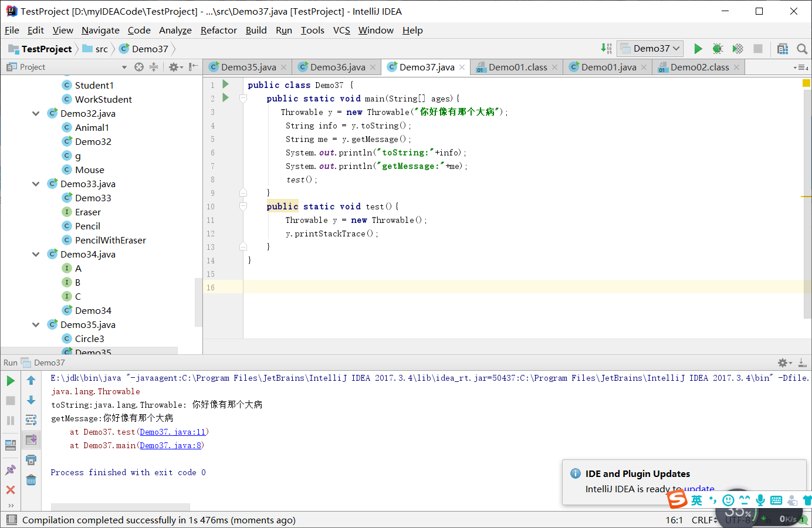Click 16:1 caret position in status bar
Screen dimensions: 812x528
point(674,520)
